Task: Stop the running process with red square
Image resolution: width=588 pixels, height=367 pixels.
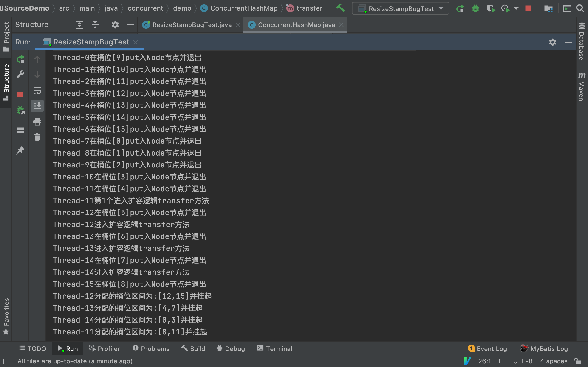Action: (20, 95)
